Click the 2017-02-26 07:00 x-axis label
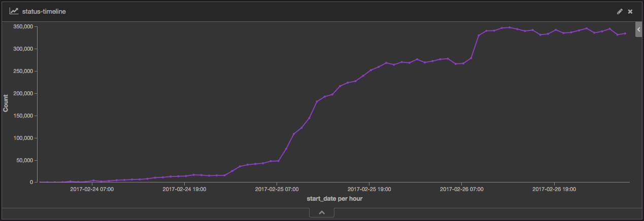 pos(461,189)
